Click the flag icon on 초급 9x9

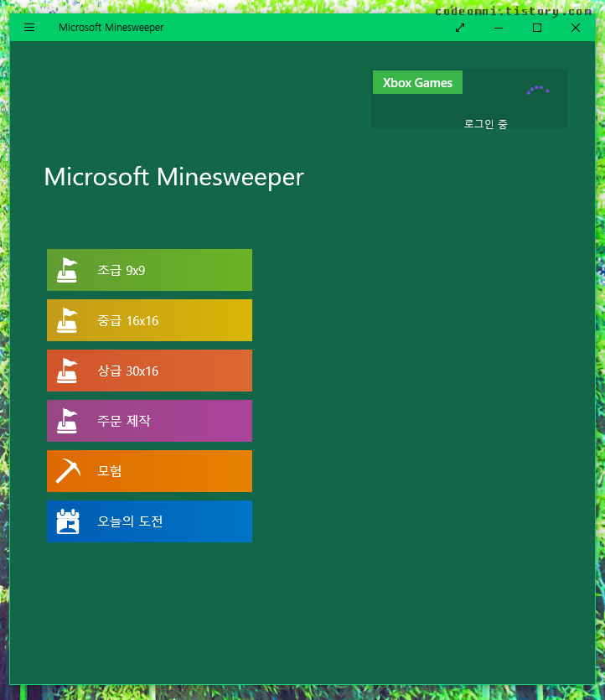(67, 270)
